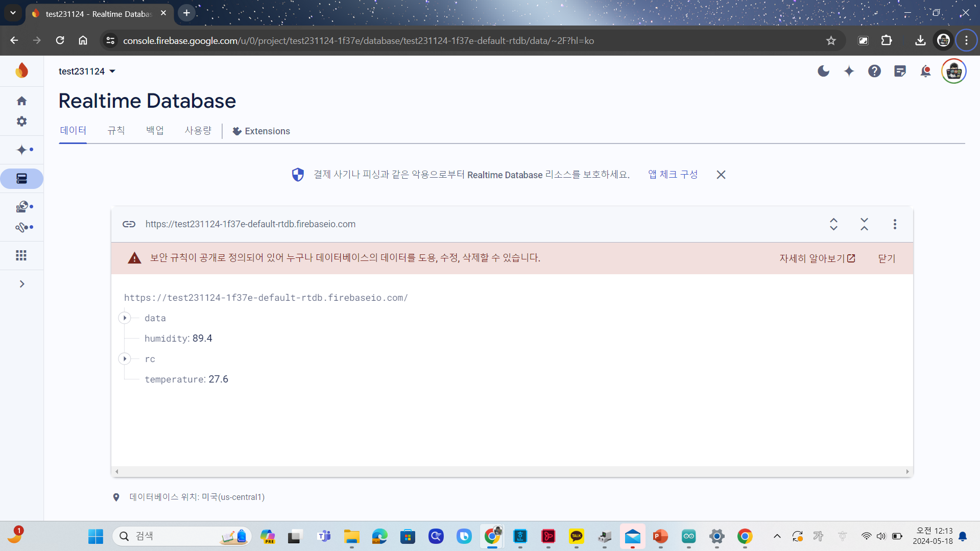Image resolution: width=980 pixels, height=551 pixels.
Task: Select the rc key label
Action: (150, 359)
